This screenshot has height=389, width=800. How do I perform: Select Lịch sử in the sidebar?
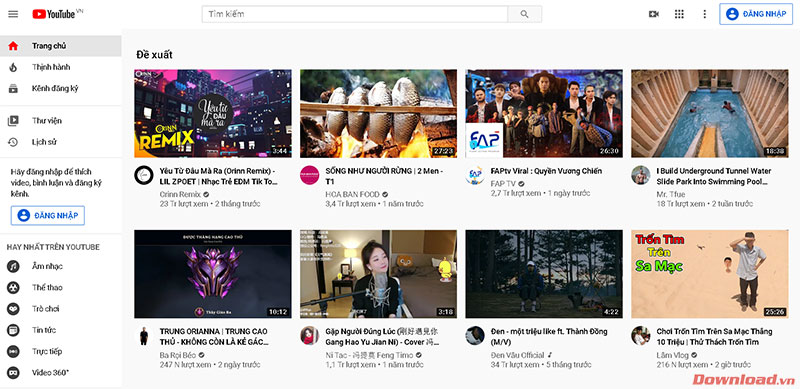pos(61,142)
